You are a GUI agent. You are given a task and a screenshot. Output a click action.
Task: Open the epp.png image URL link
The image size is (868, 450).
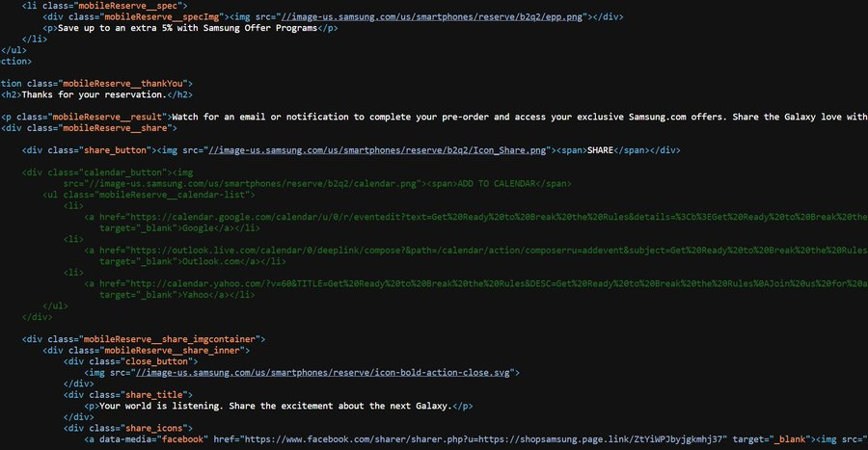pyautogui.click(x=432, y=17)
